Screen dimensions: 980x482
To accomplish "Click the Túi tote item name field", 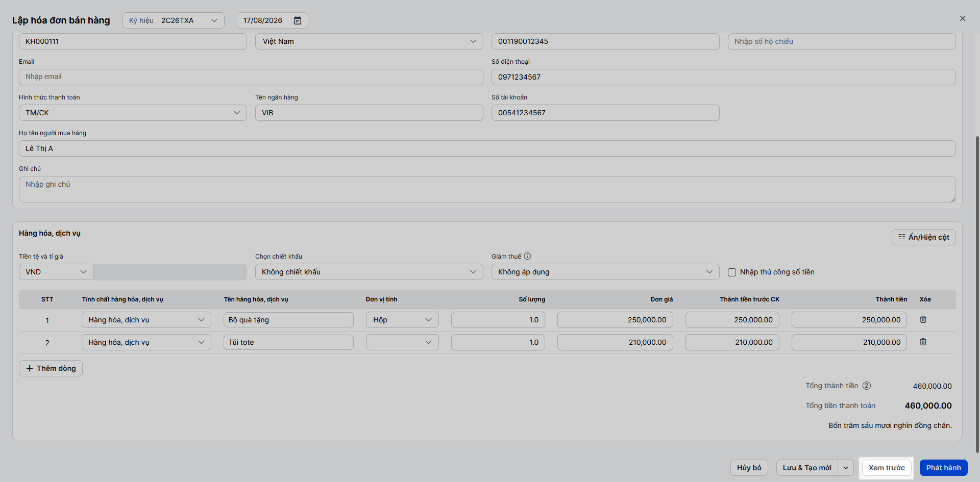I will pyautogui.click(x=288, y=342).
